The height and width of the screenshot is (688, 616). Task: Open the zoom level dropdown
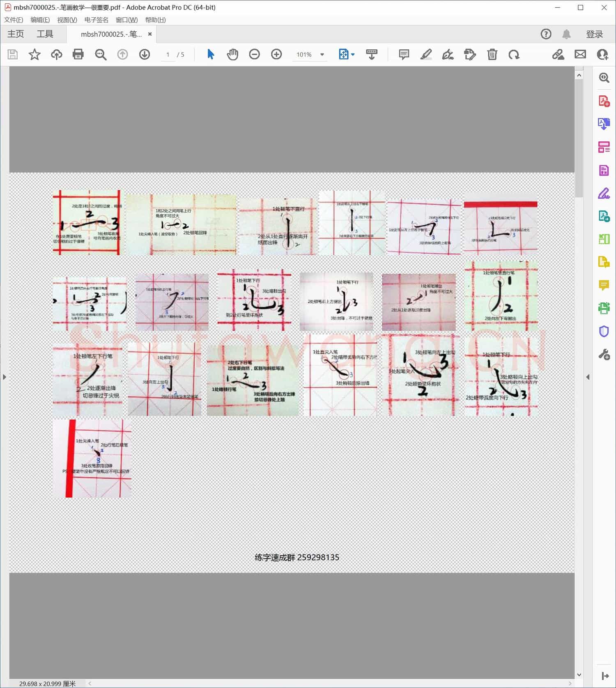click(x=322, y=54)
